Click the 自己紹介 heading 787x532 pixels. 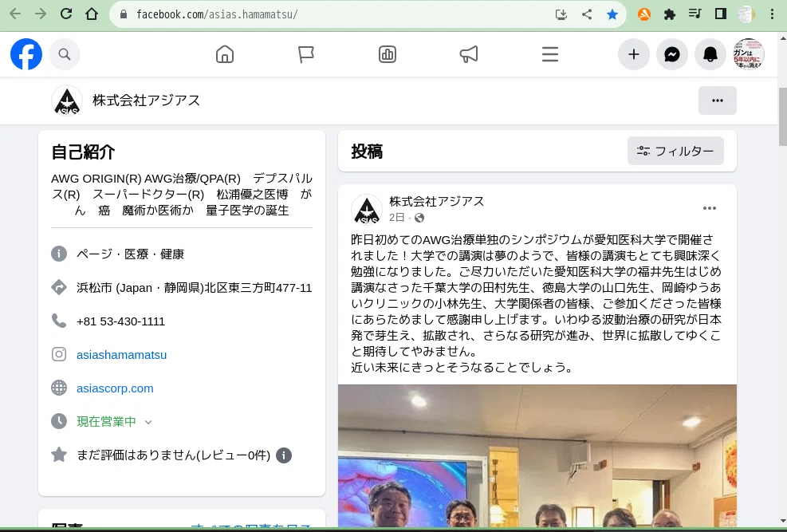(x=83, y=152)
